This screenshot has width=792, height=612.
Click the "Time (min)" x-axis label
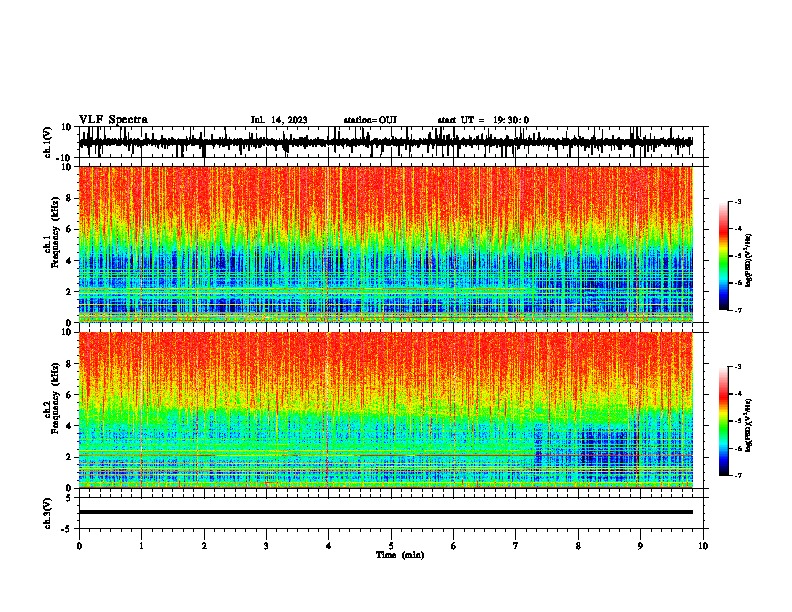point(400,555)
